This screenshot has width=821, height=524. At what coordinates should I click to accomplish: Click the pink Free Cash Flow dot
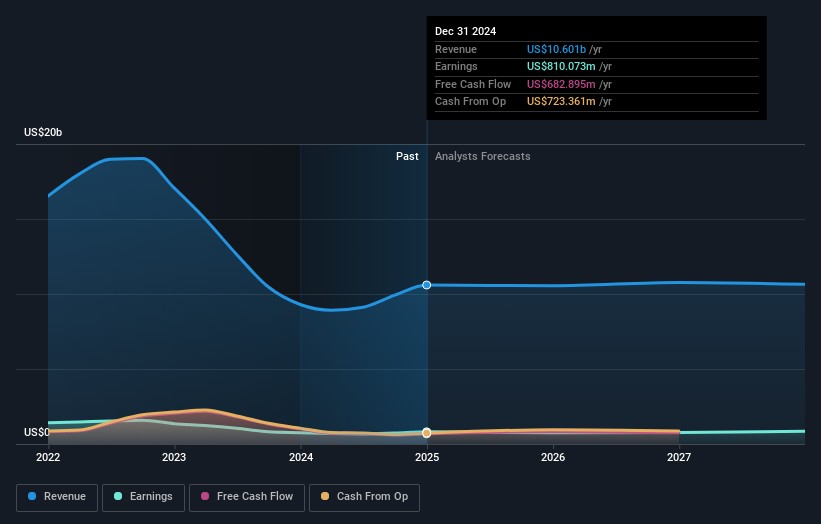(205, 497)
